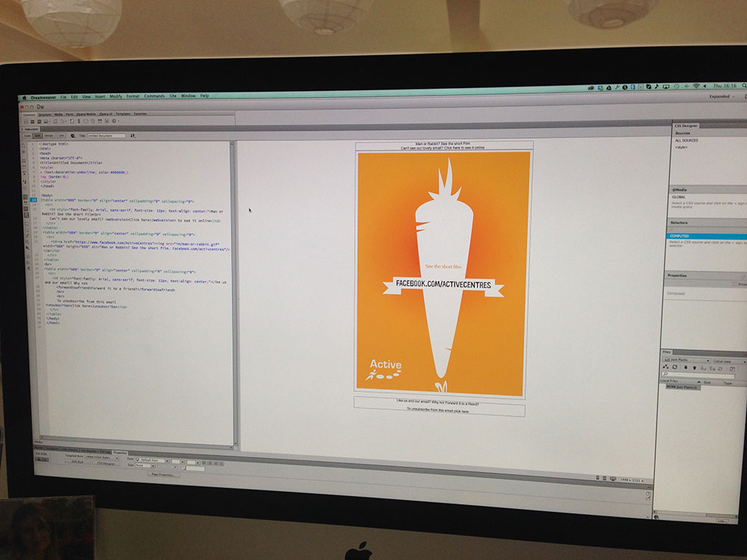The image size is (747, 560).
Task: Open the Apple menu
Action: [x=25, y=98]
